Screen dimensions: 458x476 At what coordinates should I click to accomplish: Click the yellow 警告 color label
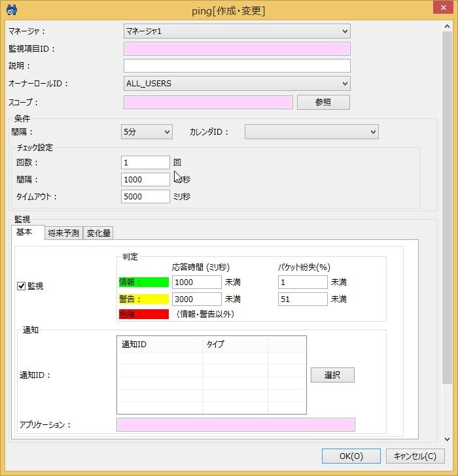pos(144,299)
